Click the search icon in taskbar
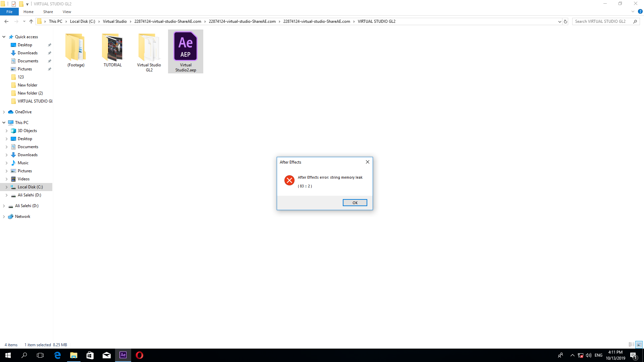This screenshot has height=362, width=644. pyautogui.click(x=24, y=355)
